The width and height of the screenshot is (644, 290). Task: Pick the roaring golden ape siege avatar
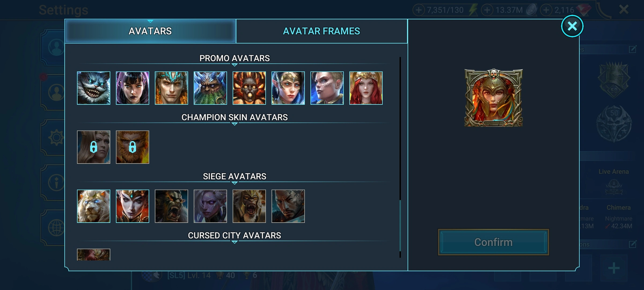249,206
